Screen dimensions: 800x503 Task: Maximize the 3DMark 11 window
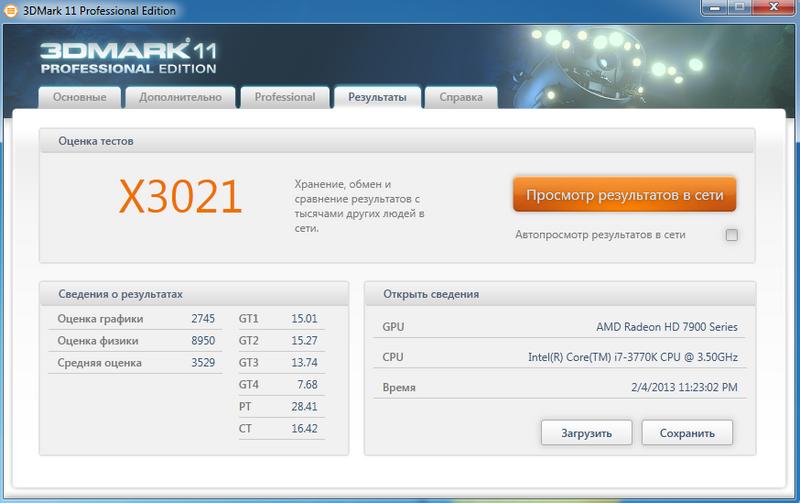coord(739,7)
